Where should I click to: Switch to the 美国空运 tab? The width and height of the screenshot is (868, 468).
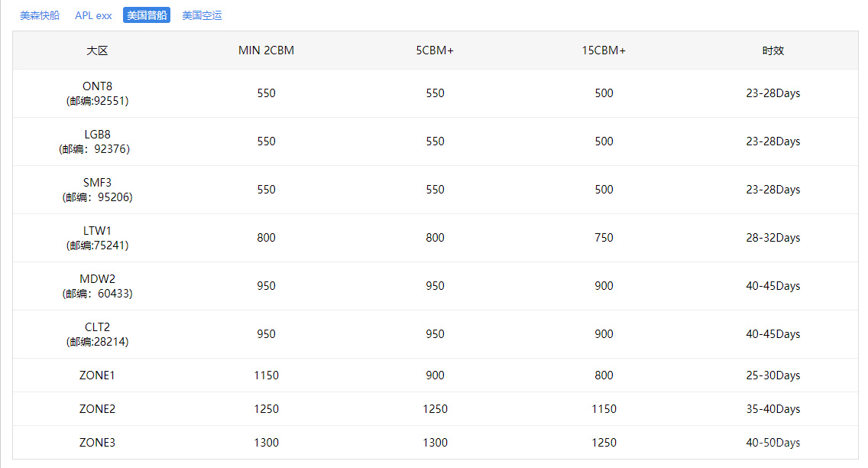click(x=202, y=15)
